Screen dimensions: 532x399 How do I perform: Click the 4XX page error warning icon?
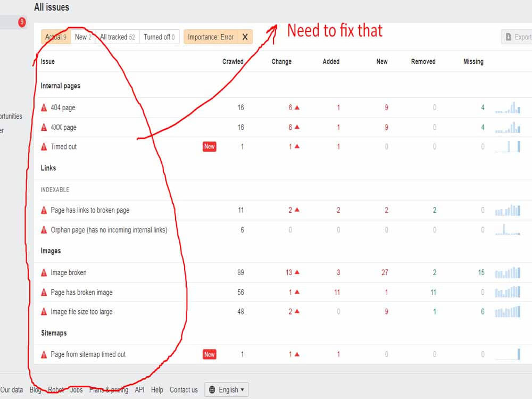[x=44, y=128]
